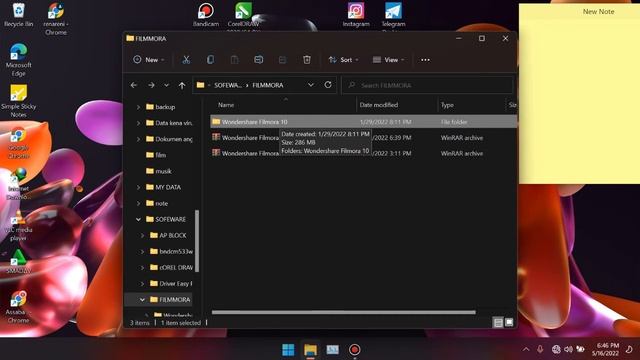Refresh the FILMMORA folder view
Screen dimensions: 640x360
(x=328, y=85)
